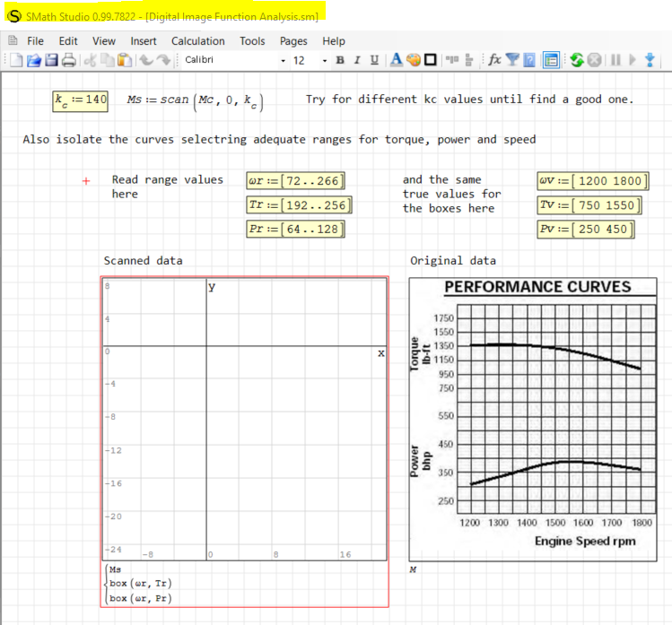The height and width of the screenshot is (625, 672).
Task: Open the background color palette icon
Action: pos(415,60)
